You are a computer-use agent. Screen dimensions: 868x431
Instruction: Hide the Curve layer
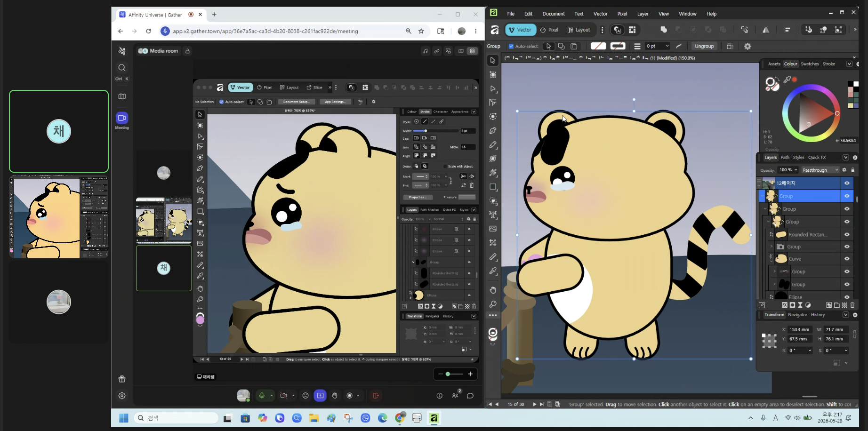pos(847,259)
